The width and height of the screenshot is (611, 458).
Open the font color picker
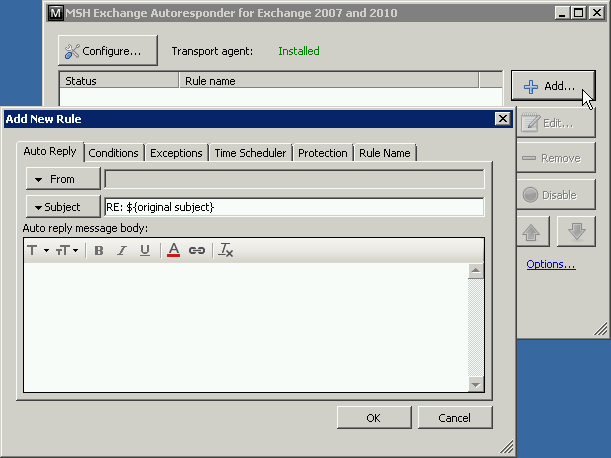[x=173, y=250]
